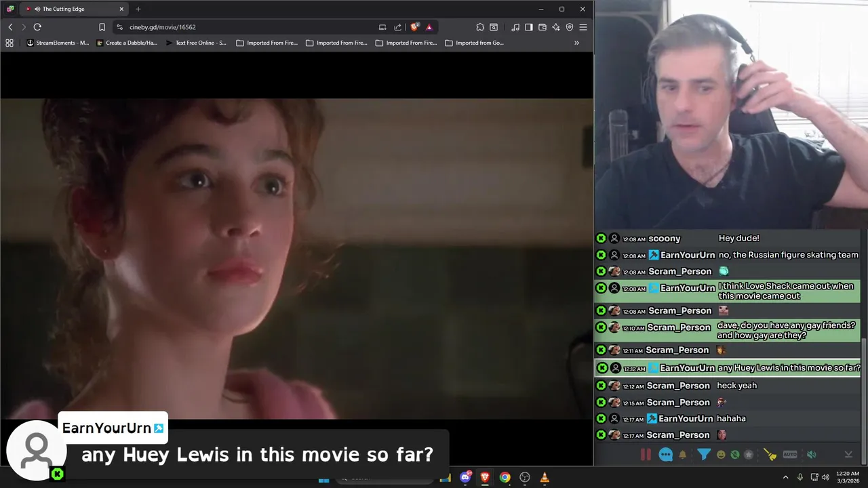Open the Brave Wallet icon
This screenshot has width=868, height=488.
pos(542,27)
